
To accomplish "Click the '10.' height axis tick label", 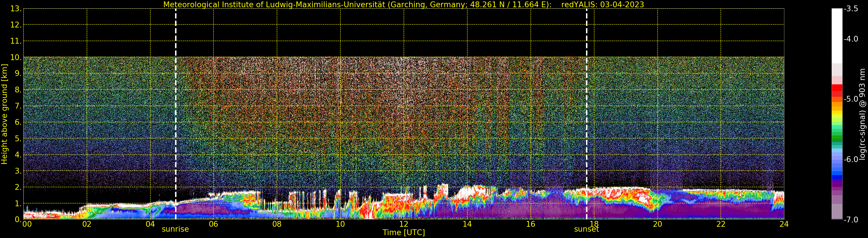I will pyautogui.click(x=16, y=57).
